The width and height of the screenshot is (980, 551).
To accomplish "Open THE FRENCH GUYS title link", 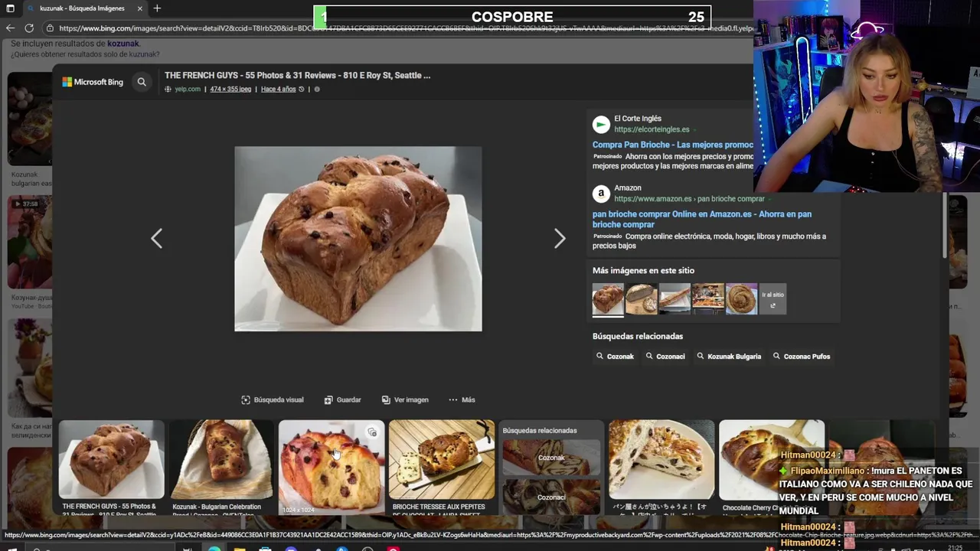I will tap(297, 75).
